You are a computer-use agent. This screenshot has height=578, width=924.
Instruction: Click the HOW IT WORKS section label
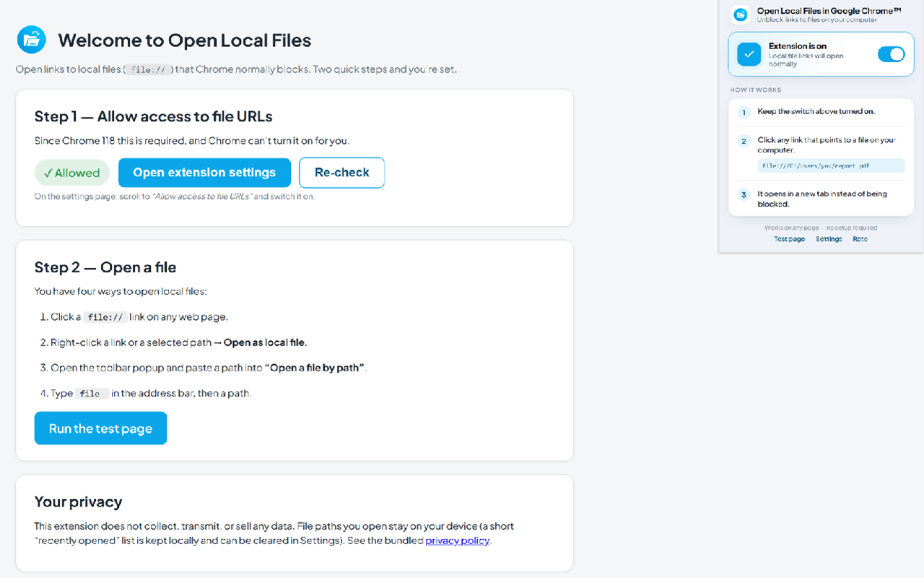click(756, 90)
